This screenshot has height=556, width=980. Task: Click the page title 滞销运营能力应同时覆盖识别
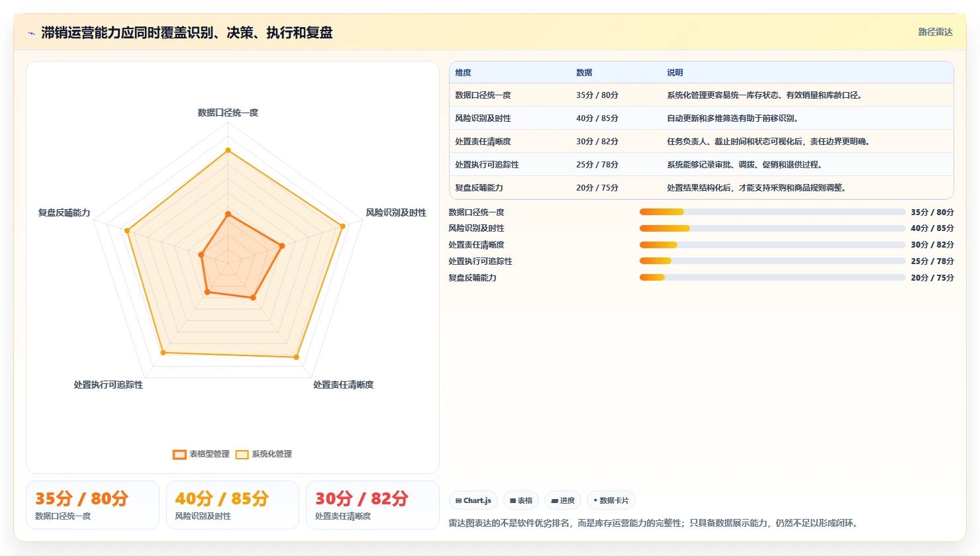point(187,32)
